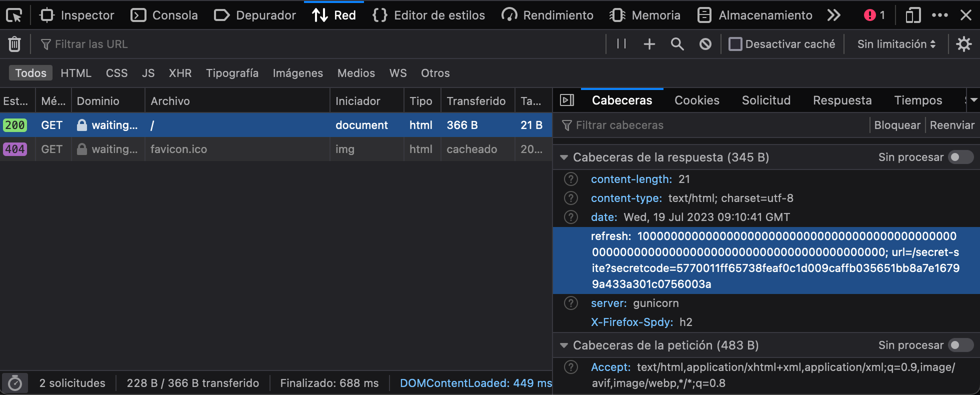Image resolution: width=980 pixels, height=395 pixels.
Task: Select the favicon.ico request row
Action: pos(276,149)
